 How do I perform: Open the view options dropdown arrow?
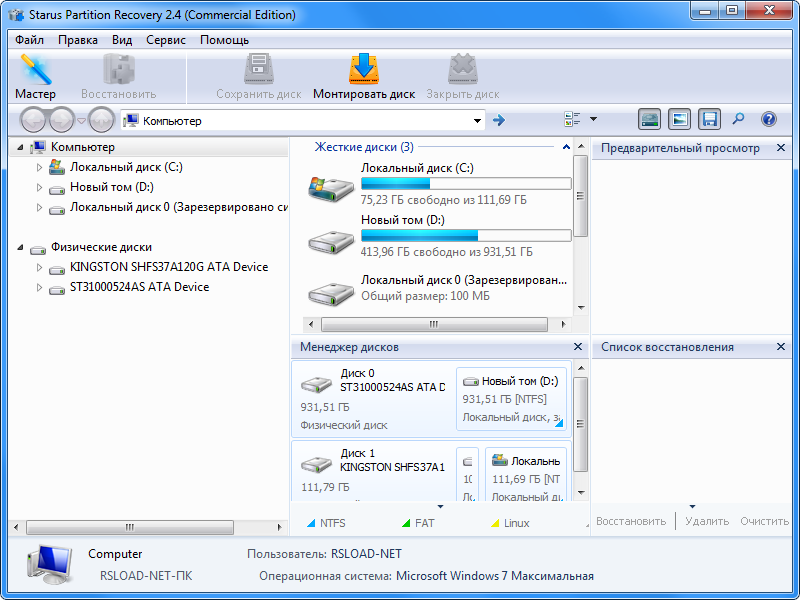coord(592,119)
